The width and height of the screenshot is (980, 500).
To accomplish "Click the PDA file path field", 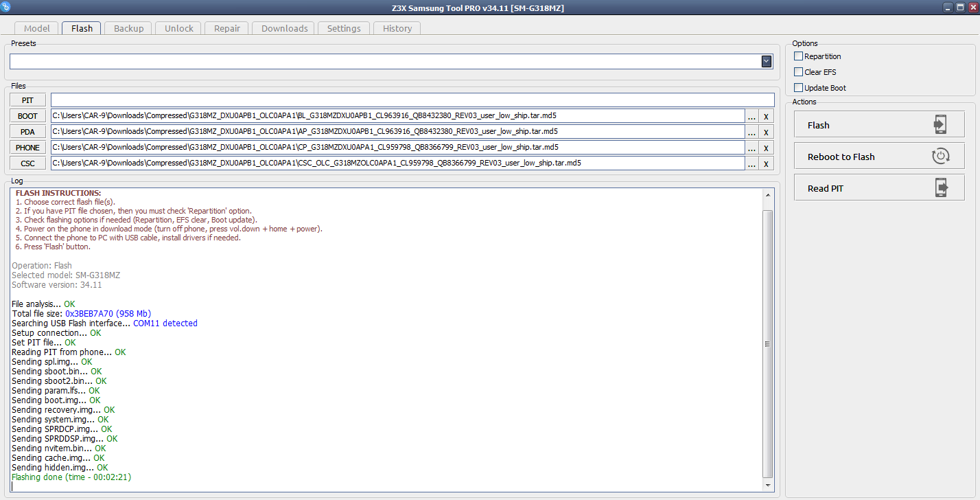I will pyautogui.click(x=397, y=131).
